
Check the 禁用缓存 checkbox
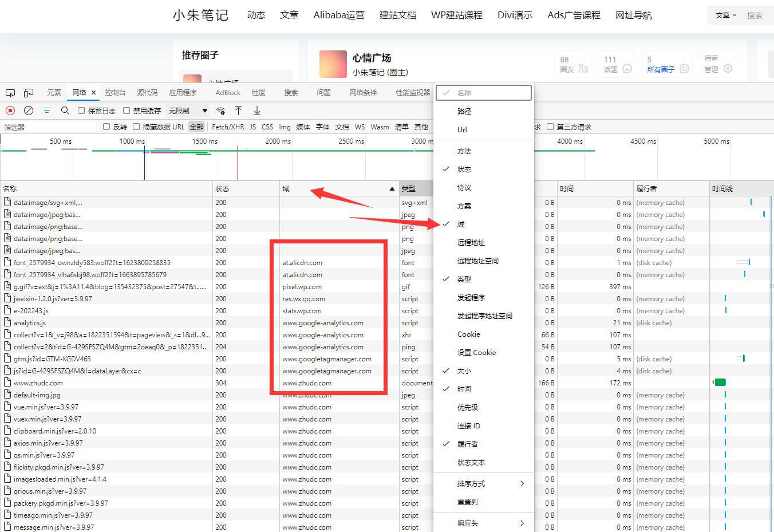pos(127,111)
